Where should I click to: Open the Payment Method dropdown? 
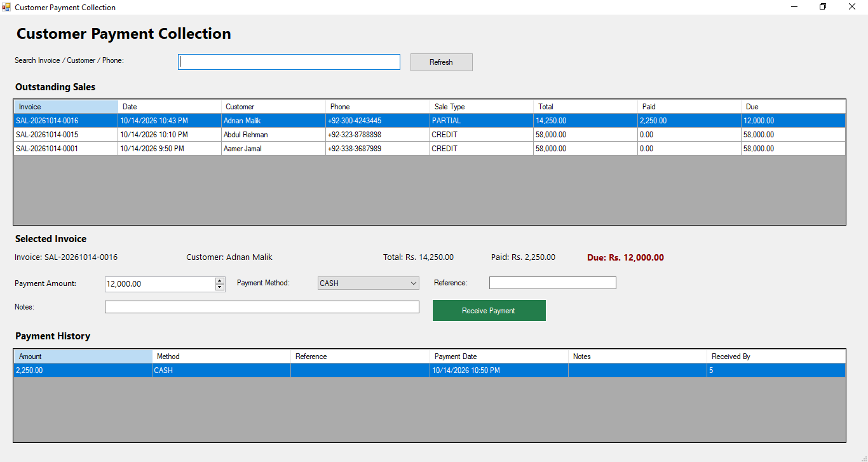[368, 283]
